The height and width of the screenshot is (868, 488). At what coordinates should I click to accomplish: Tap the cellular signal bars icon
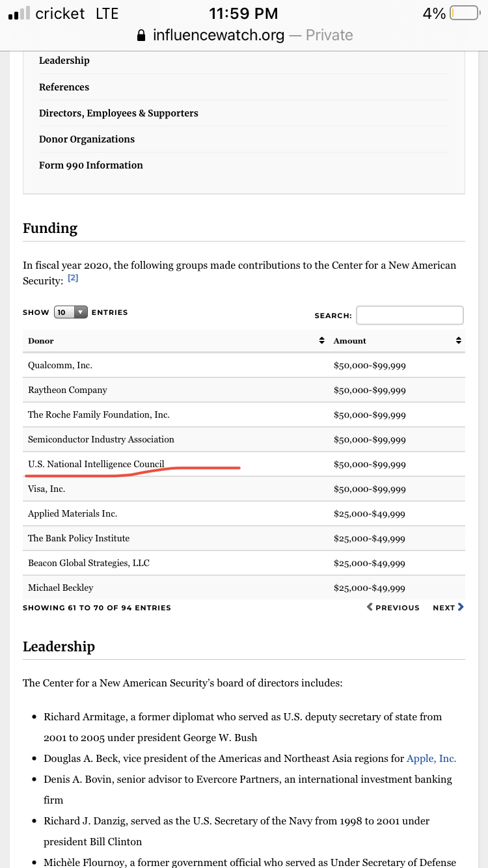tap(19, 14)
